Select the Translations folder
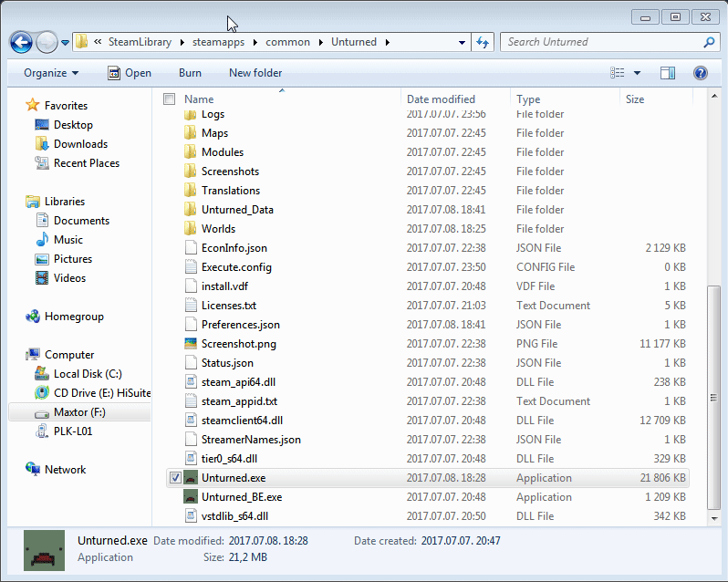The image size is (728, 582). (230, 191)
